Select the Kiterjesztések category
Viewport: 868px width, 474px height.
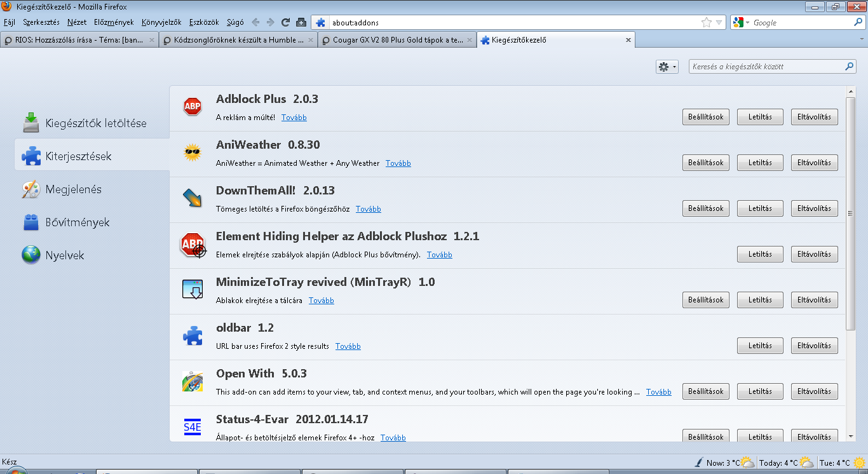point(92,156)
